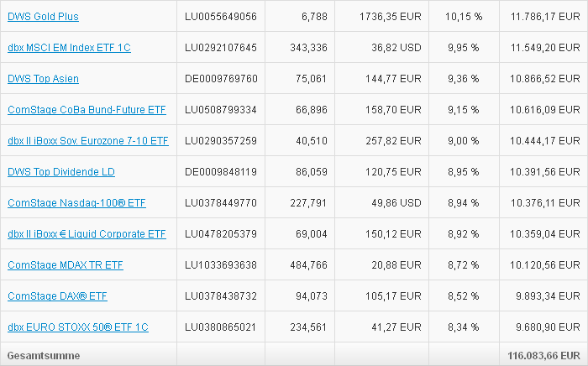This screenshot has height=366, width=588.
Task: Click the price 150,12 EUR
Action: (x=393, y=234)
